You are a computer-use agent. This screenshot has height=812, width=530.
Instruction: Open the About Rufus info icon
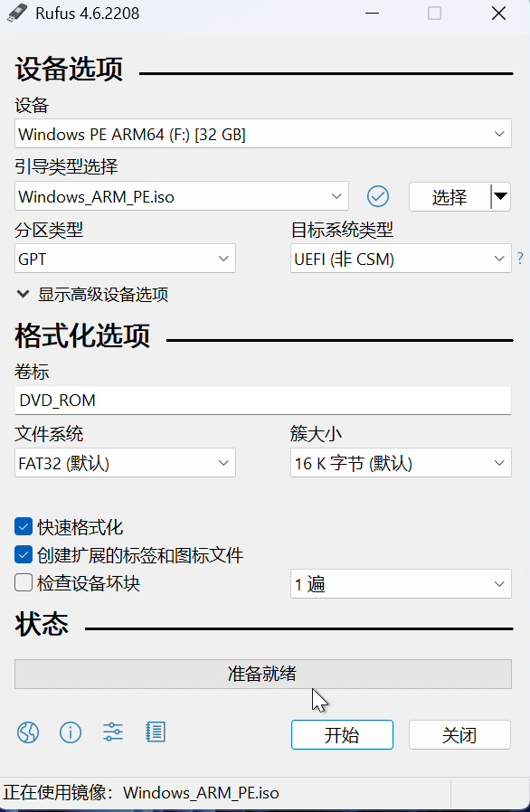click(x=70, y=732)
